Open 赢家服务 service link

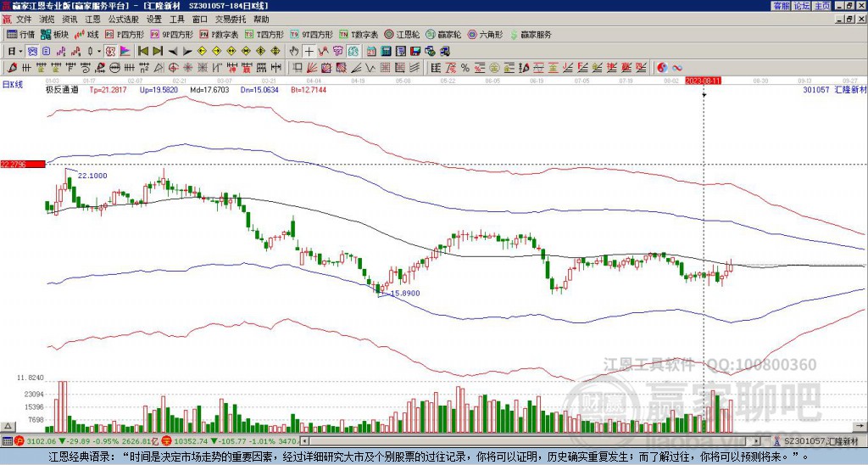click(531, 34)
